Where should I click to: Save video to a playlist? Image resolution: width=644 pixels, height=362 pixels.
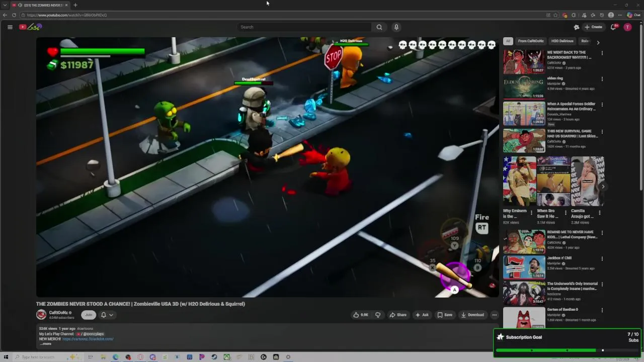click(445, 315)
